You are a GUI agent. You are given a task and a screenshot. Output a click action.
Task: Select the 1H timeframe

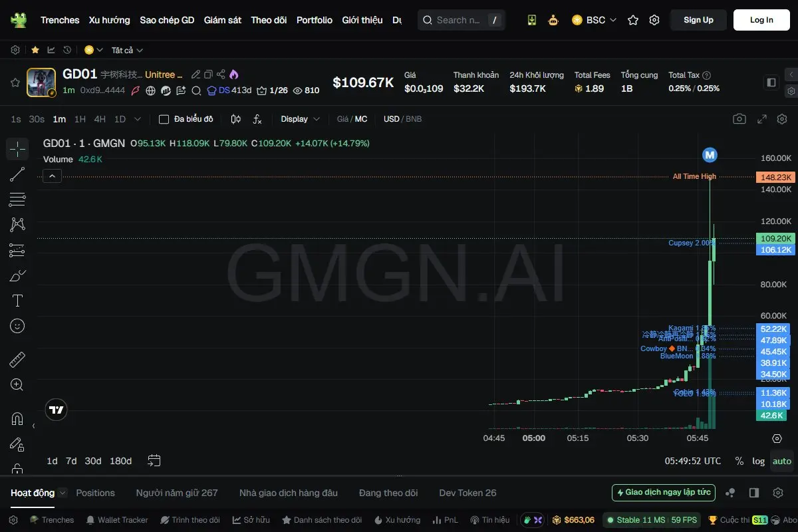tap(80, 119)
